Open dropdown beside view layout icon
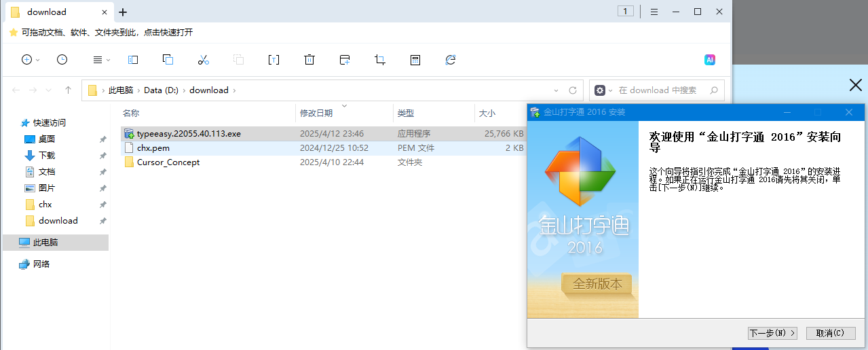868x350 pixels. [x=109, y=60]
